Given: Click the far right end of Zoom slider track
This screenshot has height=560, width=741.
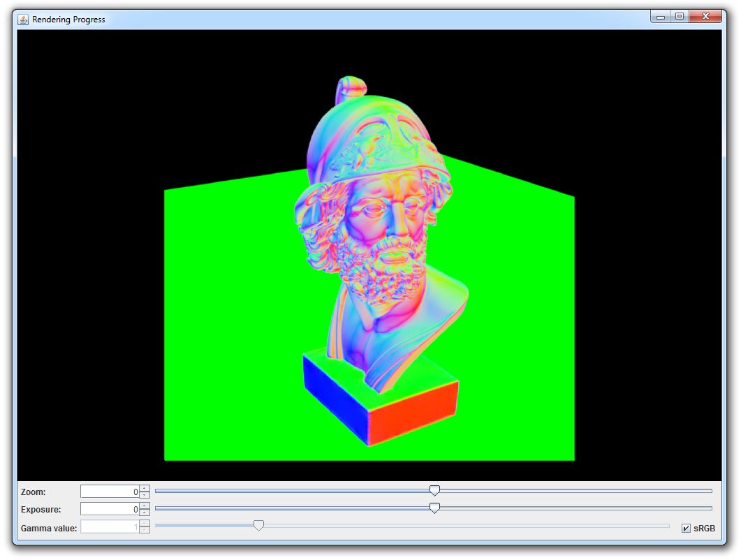Looking at the screenshot, I should click(x=710, y=491).
